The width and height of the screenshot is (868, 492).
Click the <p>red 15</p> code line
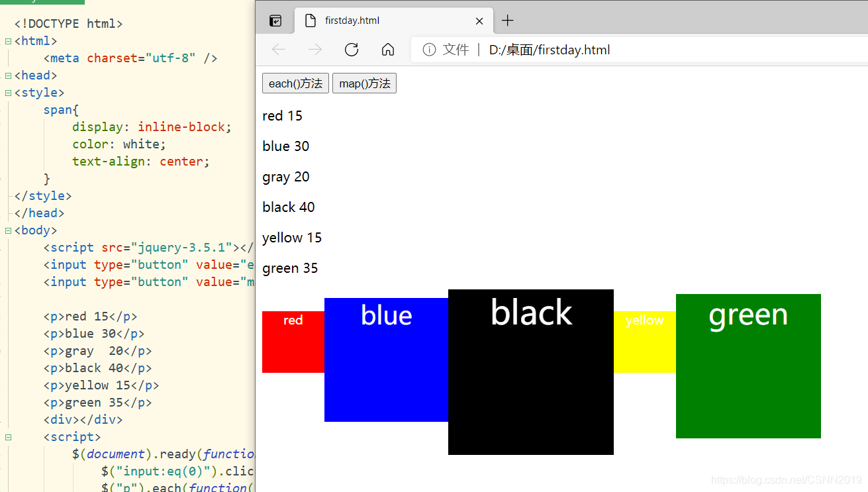click(91, 317)
